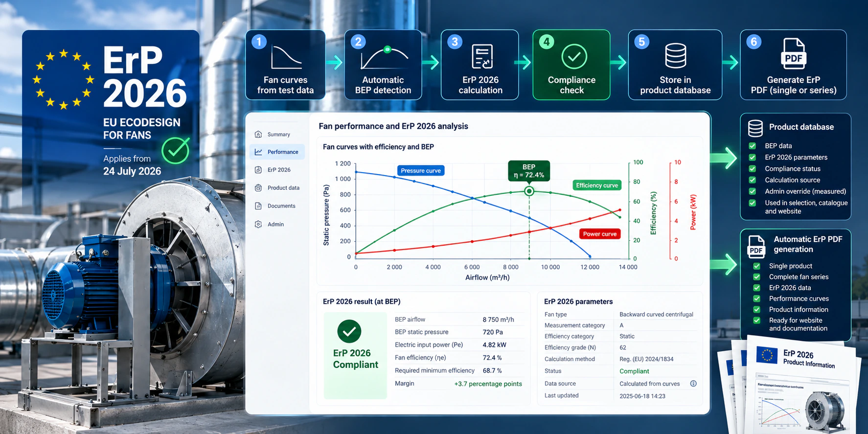Click the BEP static pressure value 720 Pa

(x=493, y=332)
